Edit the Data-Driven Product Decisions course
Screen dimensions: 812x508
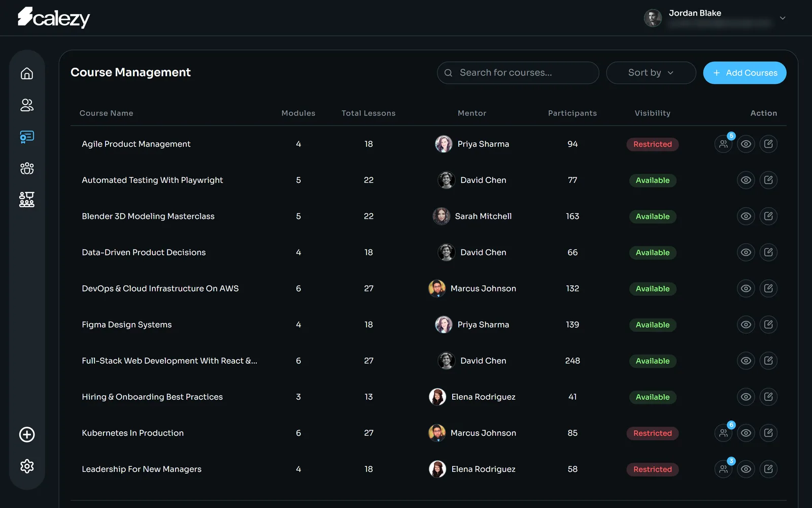click(x=768, y=252)
